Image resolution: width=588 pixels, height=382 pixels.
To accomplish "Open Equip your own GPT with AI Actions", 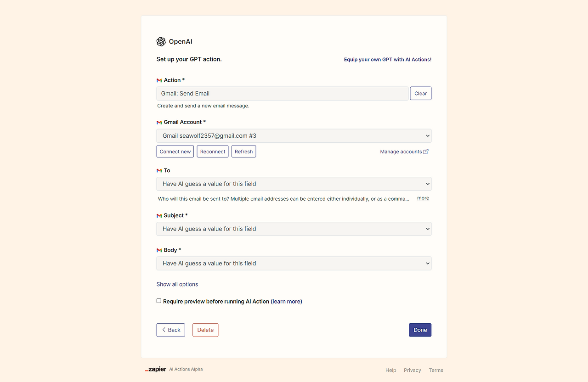I will [387, 59].
